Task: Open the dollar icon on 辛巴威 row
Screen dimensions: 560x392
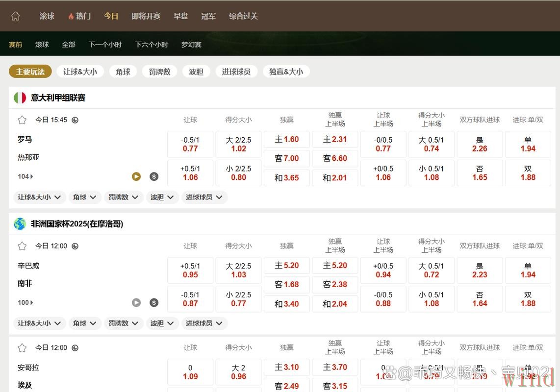Action: click(154, 302)
